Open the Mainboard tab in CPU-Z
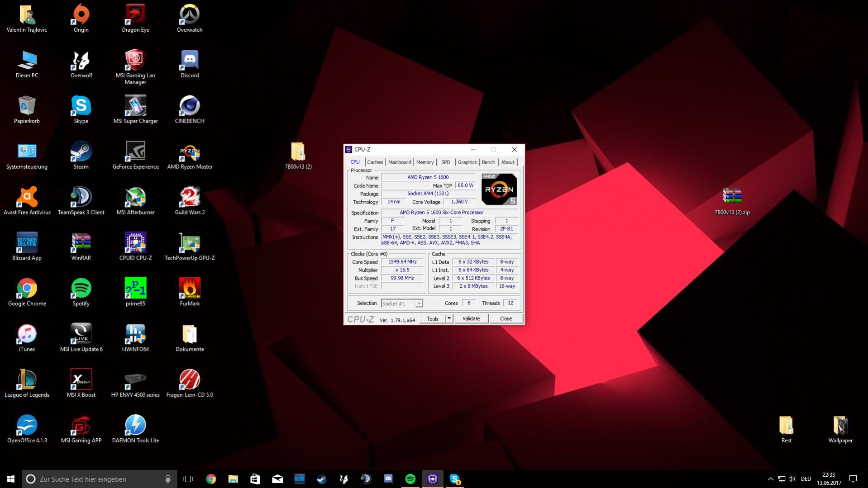The width and height of the screenshot is (868, 488). 400,162
